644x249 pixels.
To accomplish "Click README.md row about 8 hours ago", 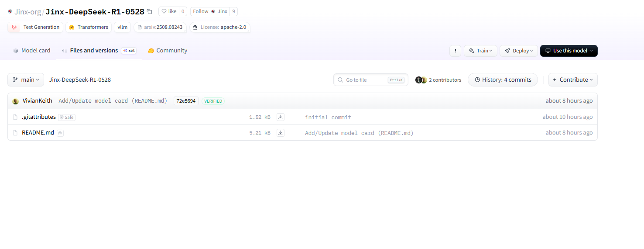I will 569,133.
